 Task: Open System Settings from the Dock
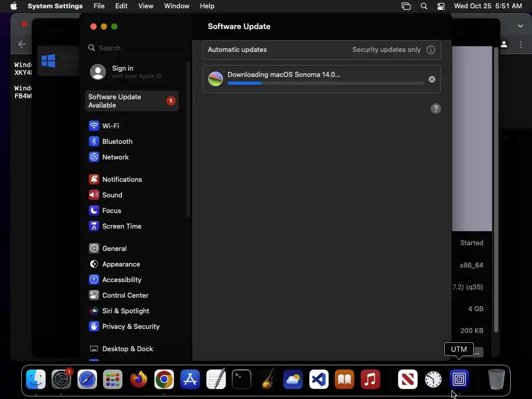point(61,379)
